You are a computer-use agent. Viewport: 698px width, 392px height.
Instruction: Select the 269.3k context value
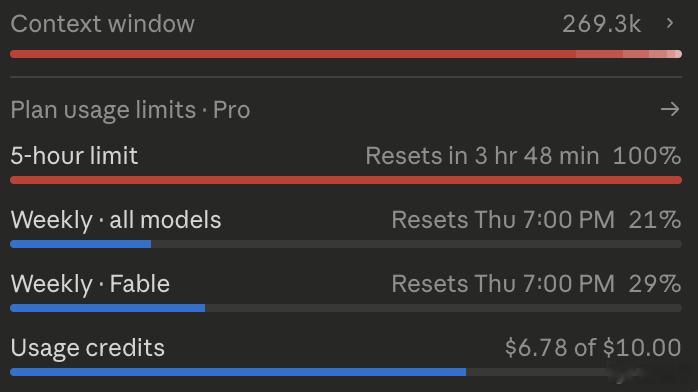(x=601, y=24)
